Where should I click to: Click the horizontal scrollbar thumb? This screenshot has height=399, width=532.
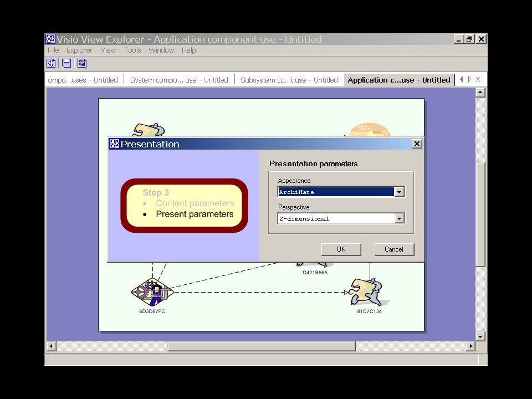[262, 346]
